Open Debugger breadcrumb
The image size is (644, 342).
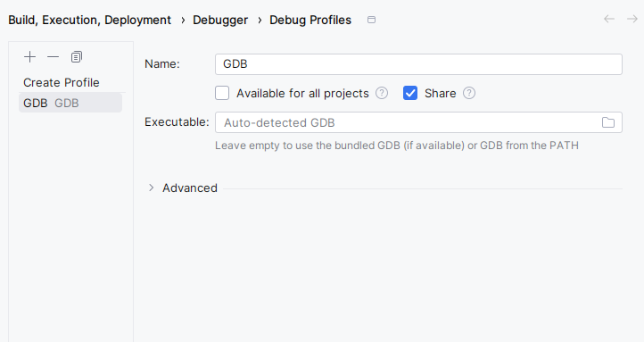[220, 21]
